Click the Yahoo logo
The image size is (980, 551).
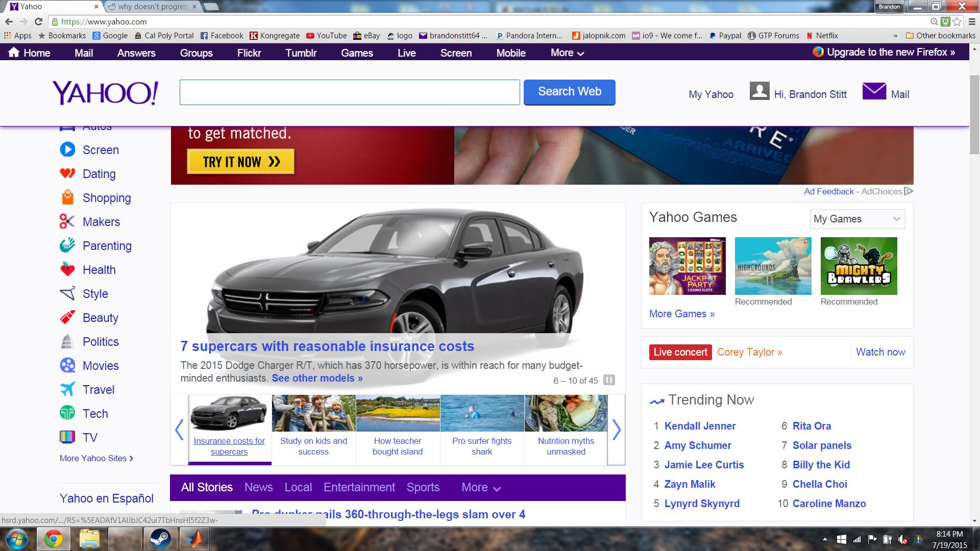(x=105, y=93)
